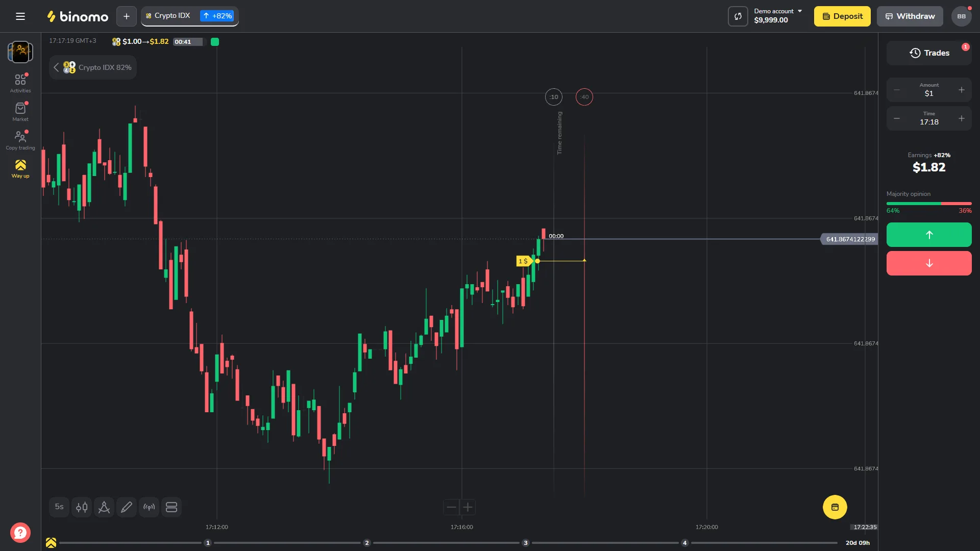Open the Trades history panel

pos(929,53)
